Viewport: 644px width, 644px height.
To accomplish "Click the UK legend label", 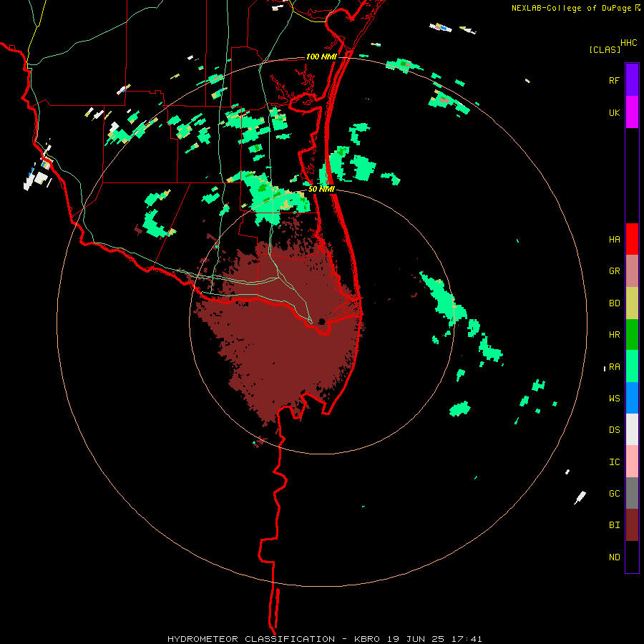I will pos(614,112).
